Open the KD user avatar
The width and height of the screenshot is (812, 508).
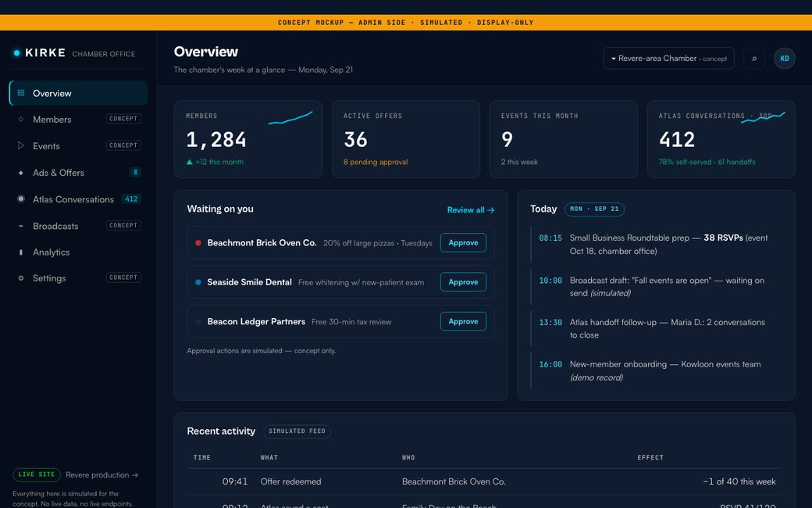click(x=784, y=59)
